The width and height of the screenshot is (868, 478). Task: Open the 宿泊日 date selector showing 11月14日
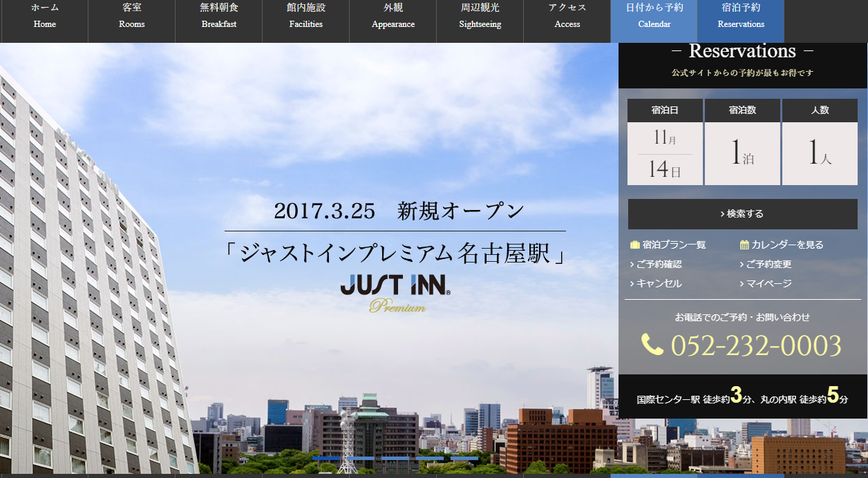pyautogui.click(x=664, y=153)
